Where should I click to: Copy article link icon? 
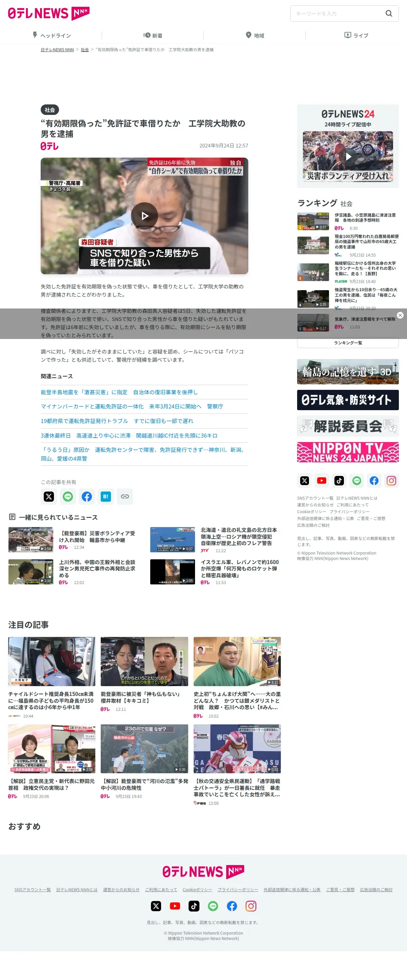point(125,497)
